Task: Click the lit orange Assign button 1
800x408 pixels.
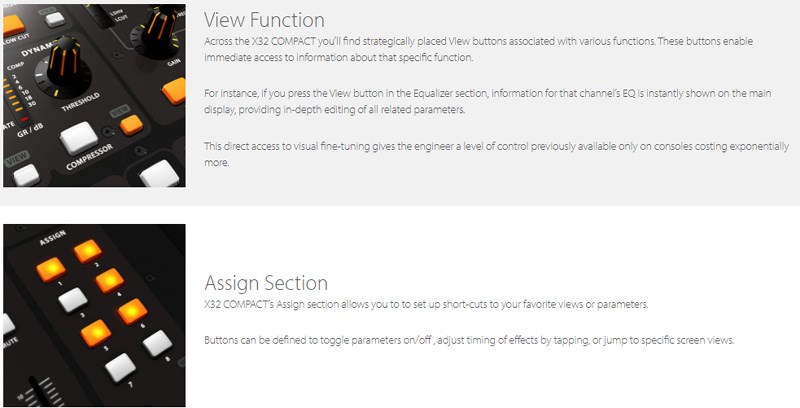Action: click(x=51, y=270)
